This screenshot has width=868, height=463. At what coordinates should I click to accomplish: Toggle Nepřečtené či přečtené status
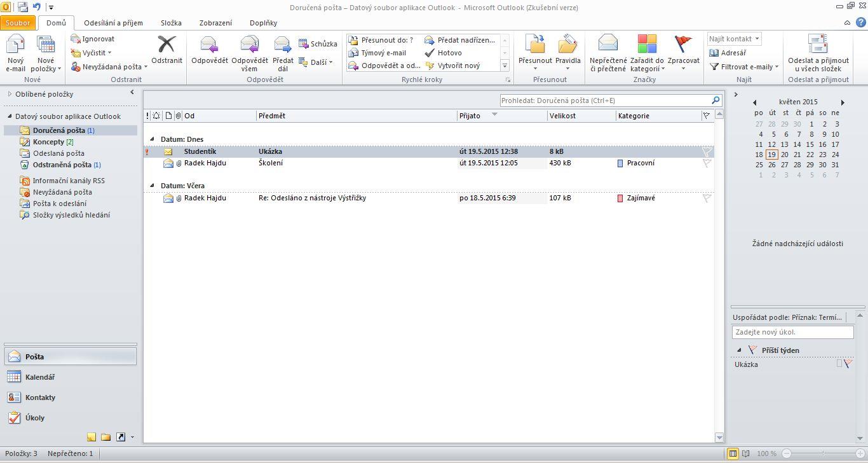pyautogui.click(x=608, y=54)
